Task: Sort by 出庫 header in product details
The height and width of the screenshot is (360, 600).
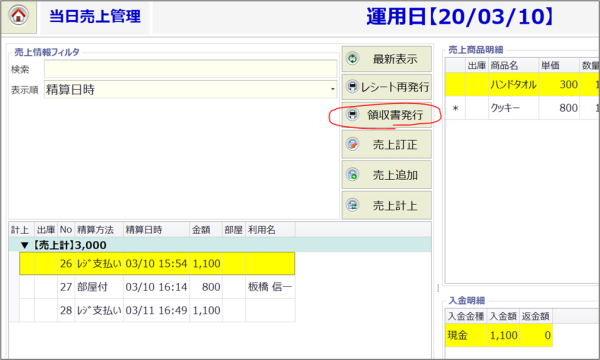Action: (477, 65)
